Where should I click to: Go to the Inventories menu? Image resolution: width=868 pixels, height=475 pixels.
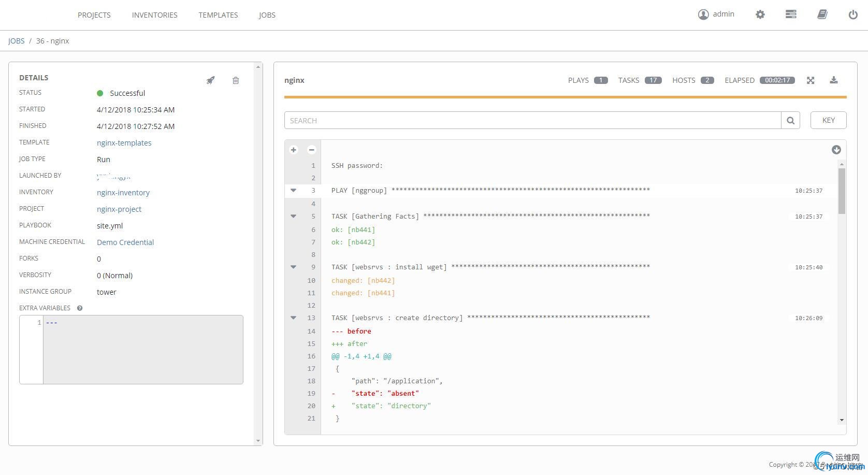[x=154, y=15]
